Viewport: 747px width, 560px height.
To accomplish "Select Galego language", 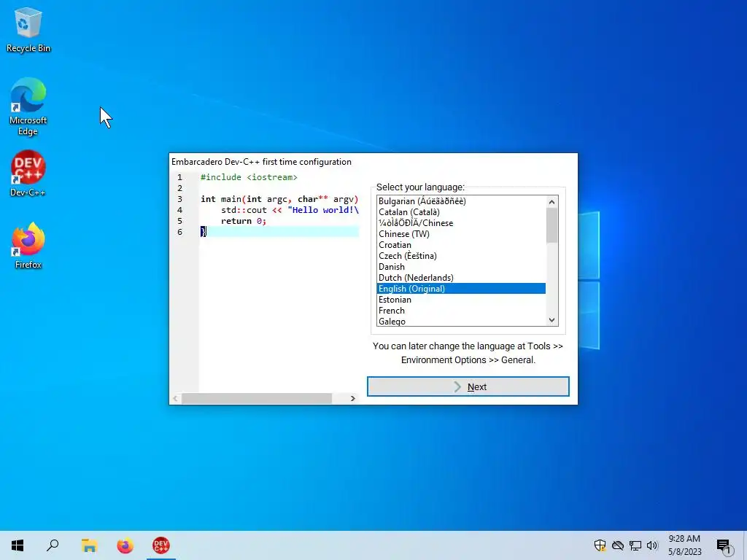I will 461,322.
